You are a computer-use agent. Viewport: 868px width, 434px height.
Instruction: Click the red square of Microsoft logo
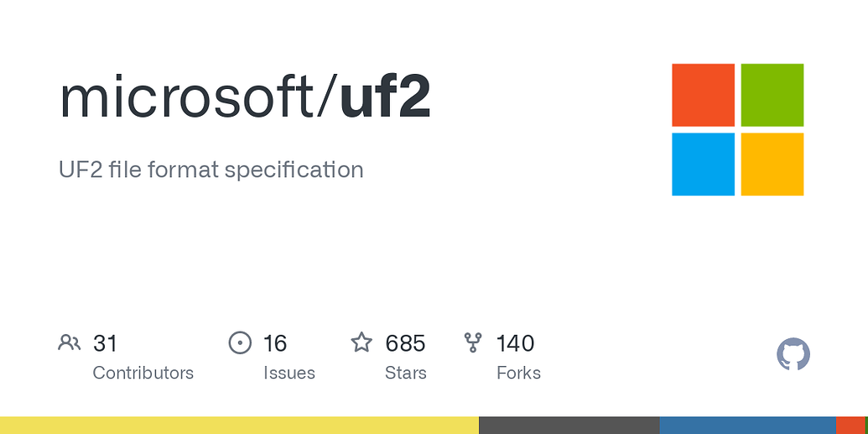tap(703, 95)
